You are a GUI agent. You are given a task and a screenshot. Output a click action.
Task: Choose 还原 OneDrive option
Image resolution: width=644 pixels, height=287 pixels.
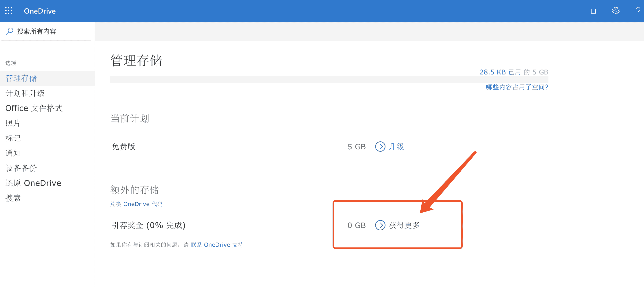(x=33, y=183)
